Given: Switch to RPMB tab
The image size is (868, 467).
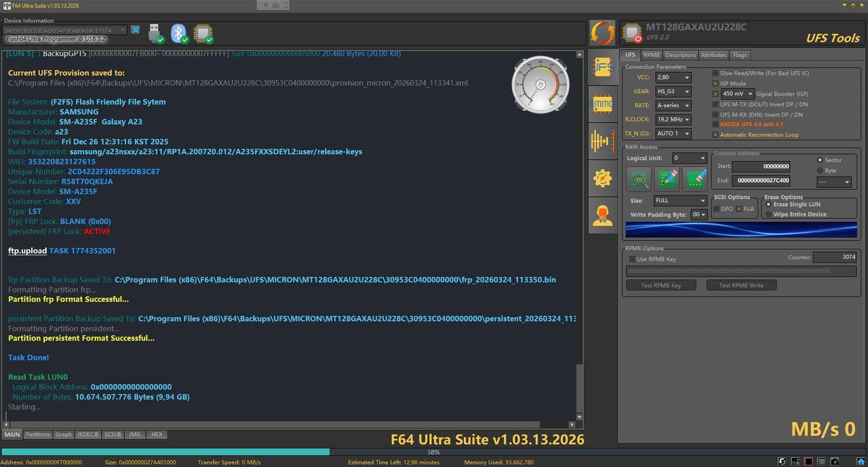Looking at the screenshot, I should point(652,55).
